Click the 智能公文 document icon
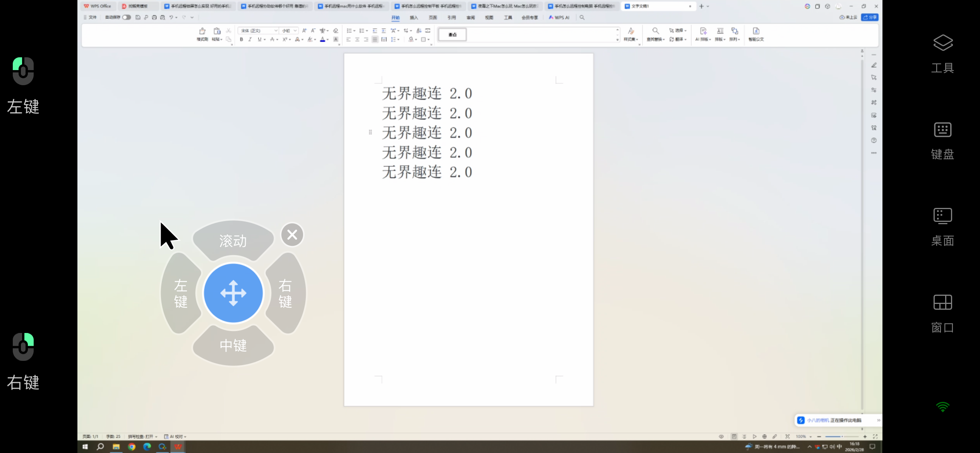The height and width of the screenshot is (453, 980). coord(756,31)
